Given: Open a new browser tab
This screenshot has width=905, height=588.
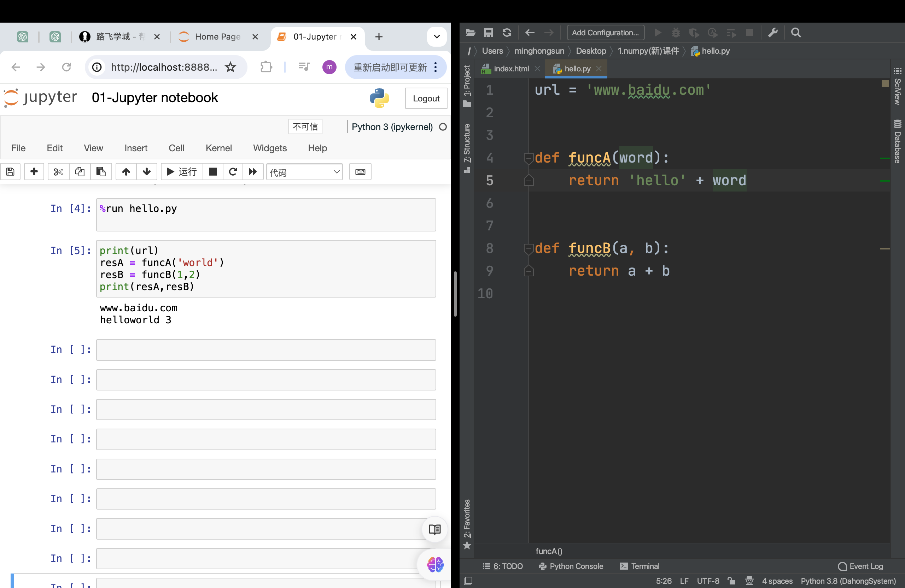Looking at the screenshot, I should click(x=379, y=36).
